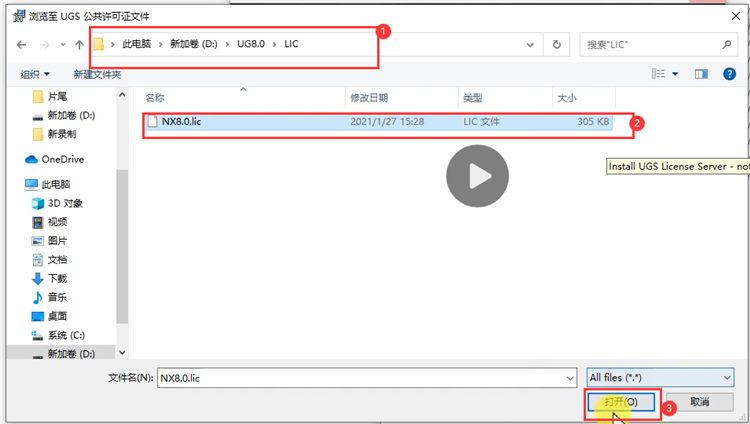The image size is (750, 424).
Task: Expand the 文件名 combo box arrow
Action: [570, 378]
